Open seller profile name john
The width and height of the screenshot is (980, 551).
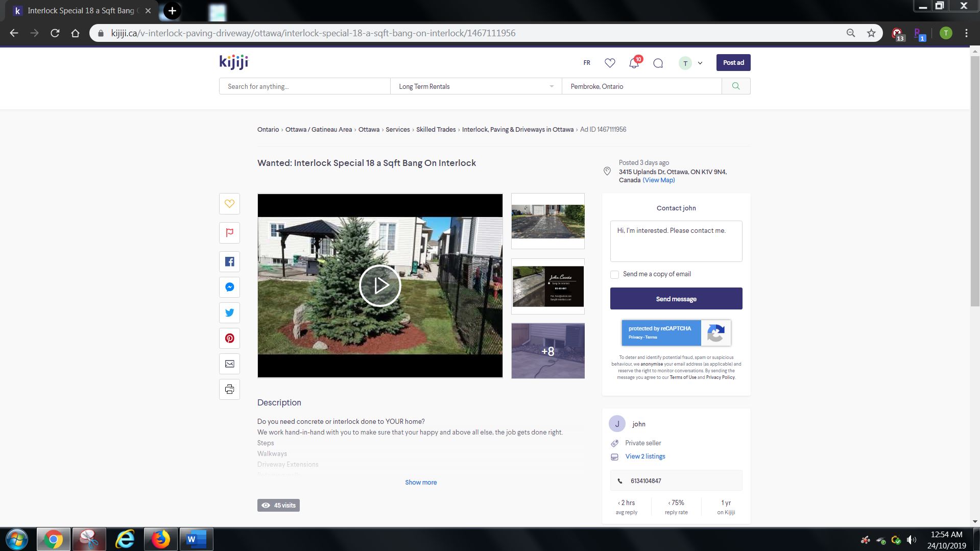pos(639,424)
